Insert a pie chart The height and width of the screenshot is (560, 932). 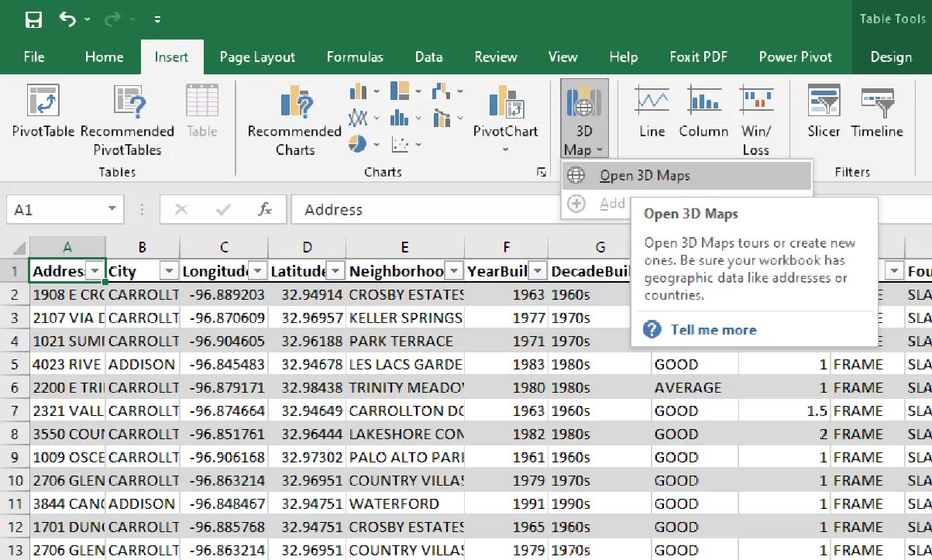357,143
